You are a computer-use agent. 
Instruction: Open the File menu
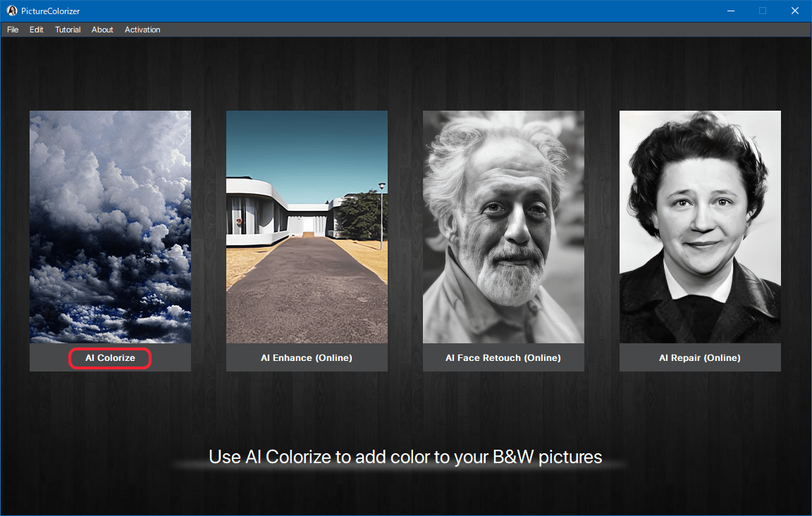13,30
